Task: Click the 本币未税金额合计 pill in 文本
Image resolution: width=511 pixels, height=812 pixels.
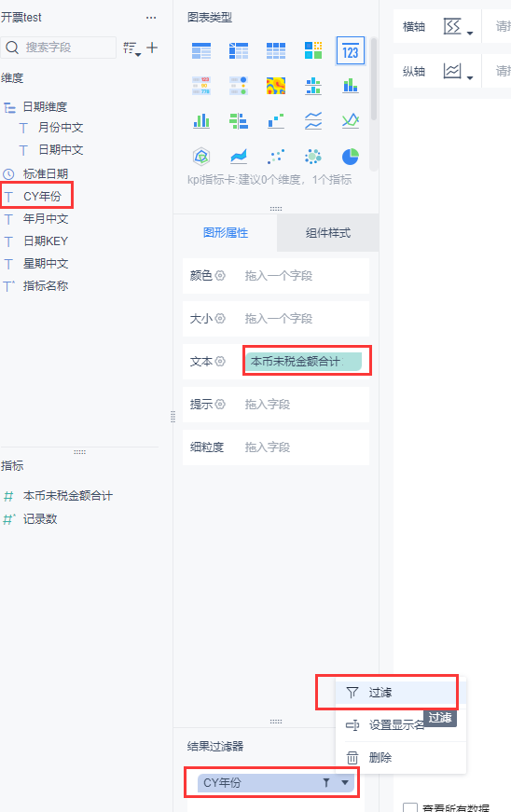Action: [x=303, y=361]
